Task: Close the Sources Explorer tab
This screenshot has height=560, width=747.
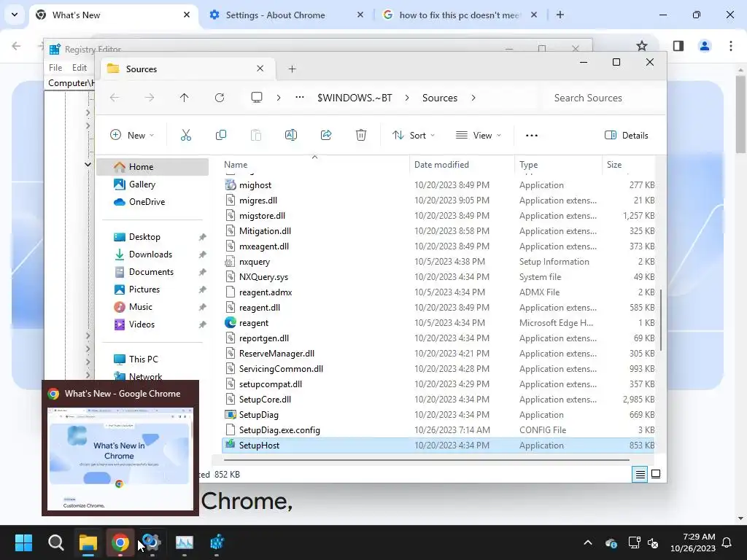Action: 260,69
